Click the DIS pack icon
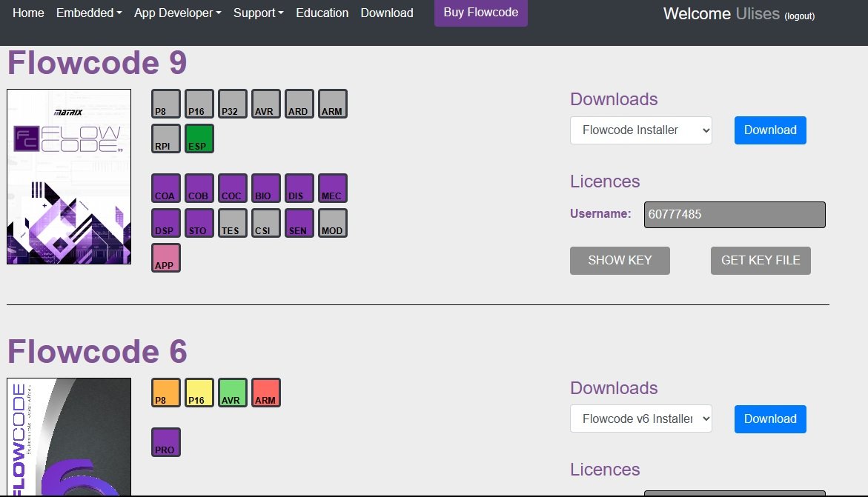 tap(299, 188)
